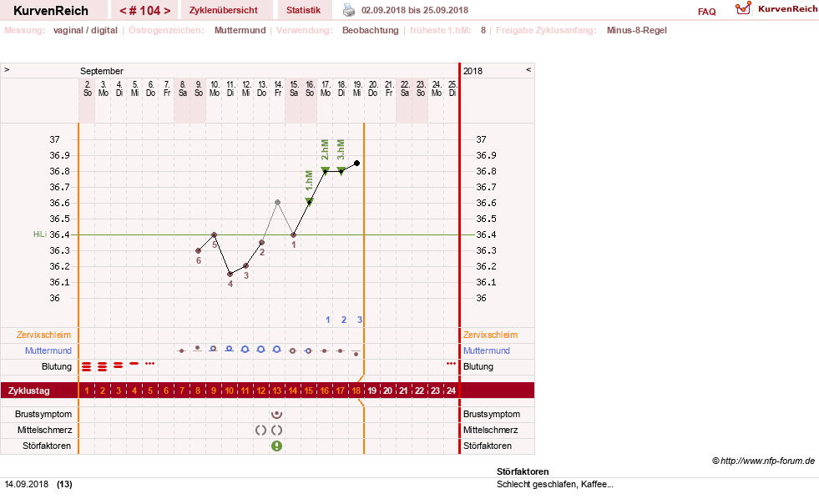Click the Zyklustag row header
The width and height of the screenshot is (819, 504).
pyautogui.click(x=29, y=391)
